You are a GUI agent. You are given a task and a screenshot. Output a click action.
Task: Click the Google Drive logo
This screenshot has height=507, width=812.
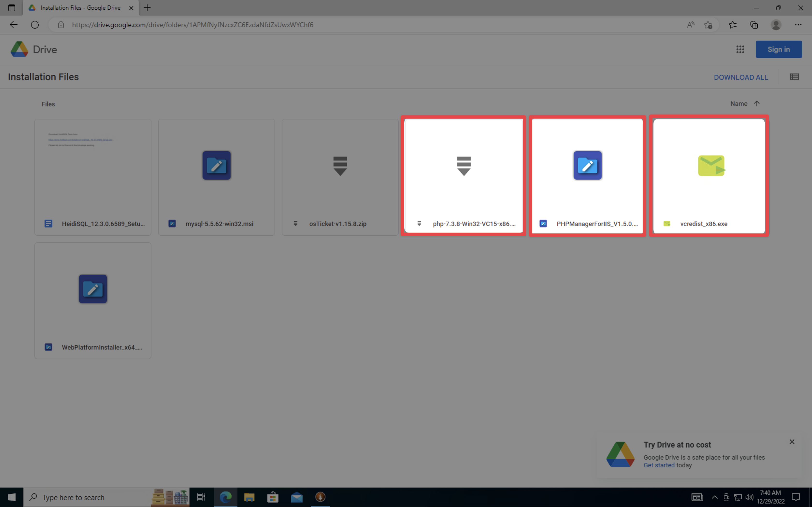point(20,50)
